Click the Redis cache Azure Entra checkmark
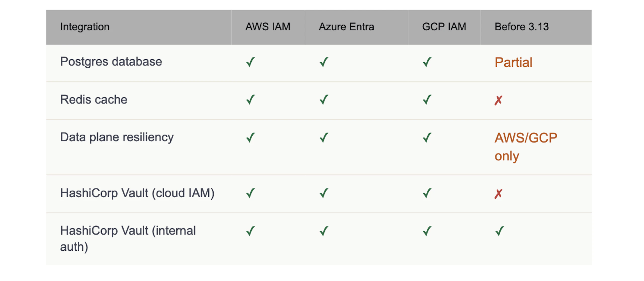Viewport: 644px width, 281px height. [324, 100]
